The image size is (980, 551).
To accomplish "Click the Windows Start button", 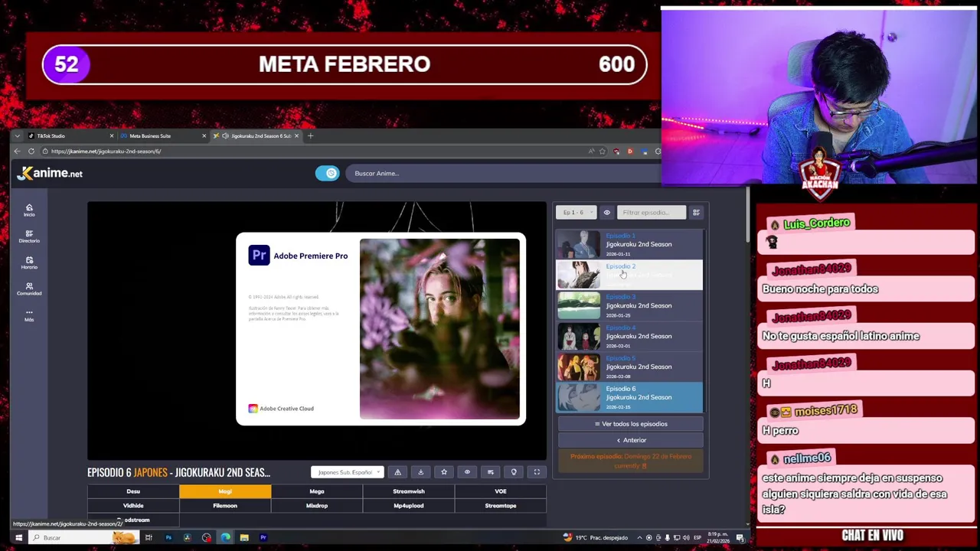I will coord(18,537).
